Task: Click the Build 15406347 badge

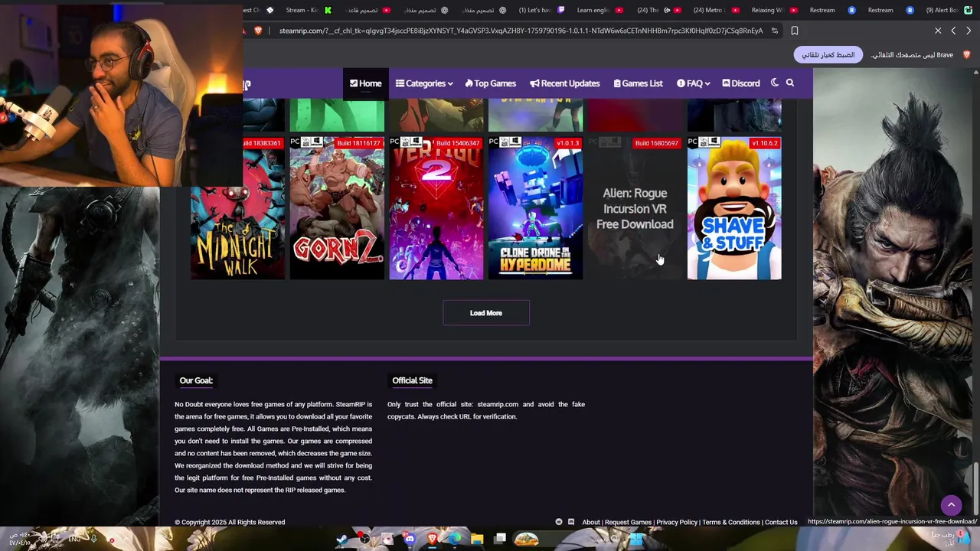Action: point(458,143)
